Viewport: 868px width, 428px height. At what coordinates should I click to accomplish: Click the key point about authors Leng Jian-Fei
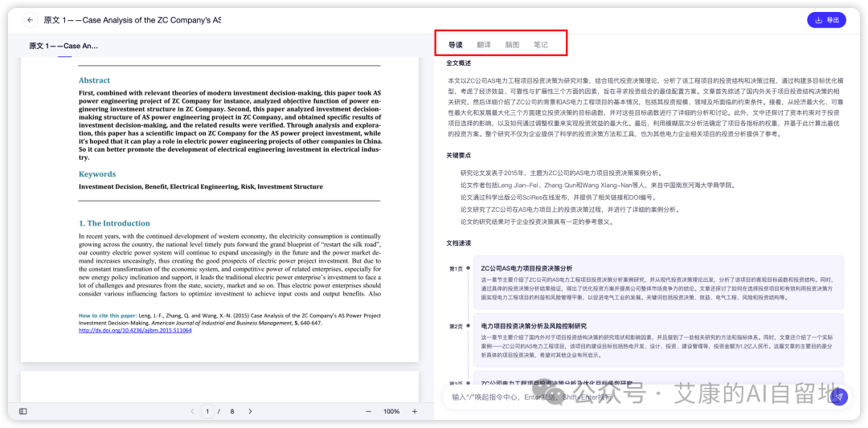tap(598, 185)
